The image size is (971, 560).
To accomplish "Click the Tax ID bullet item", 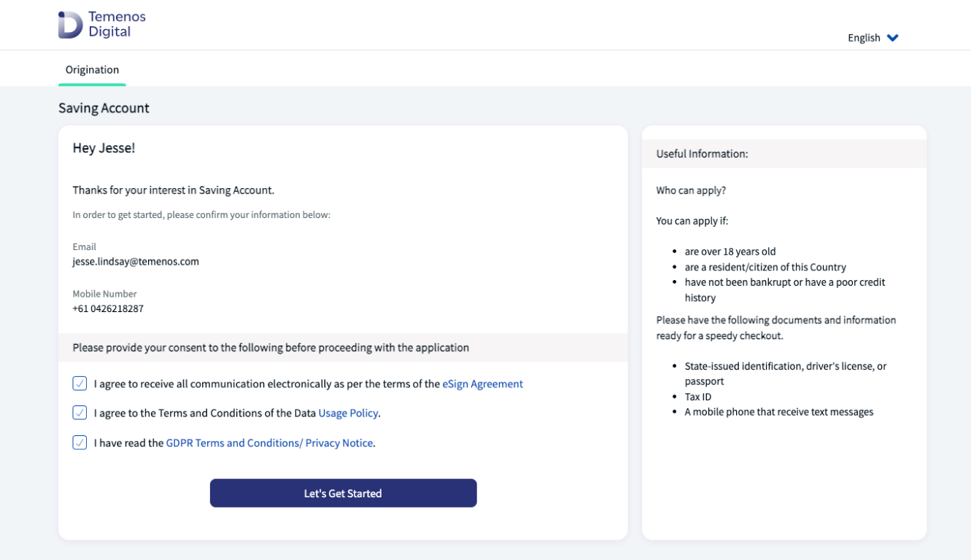I will point(697,397).
